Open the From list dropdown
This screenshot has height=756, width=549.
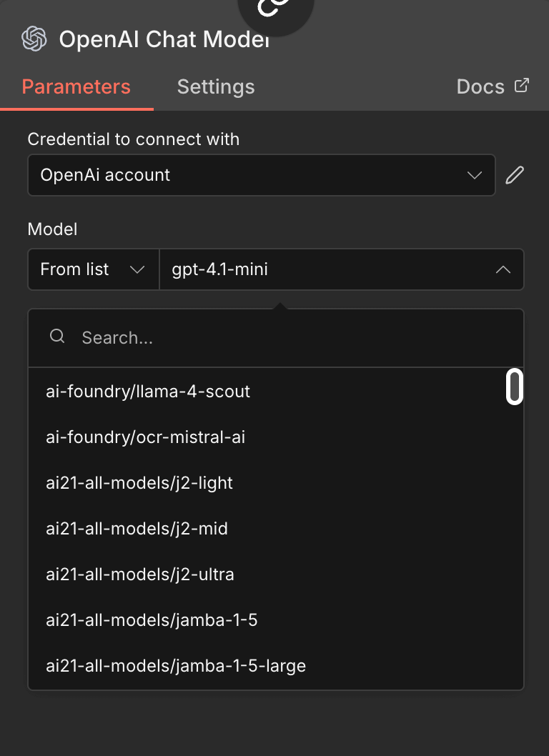(x=93, y=269)
